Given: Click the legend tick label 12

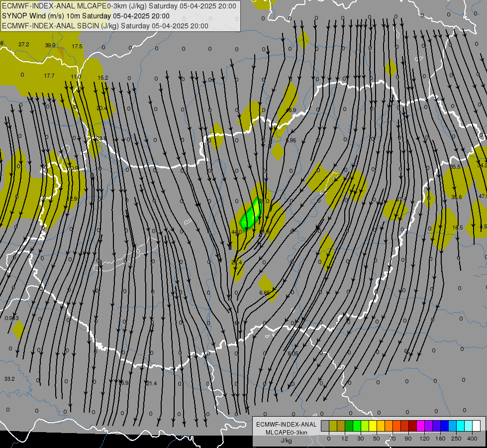Looking at the screenshot, I should pyautogui.click(x=345, y=439).
